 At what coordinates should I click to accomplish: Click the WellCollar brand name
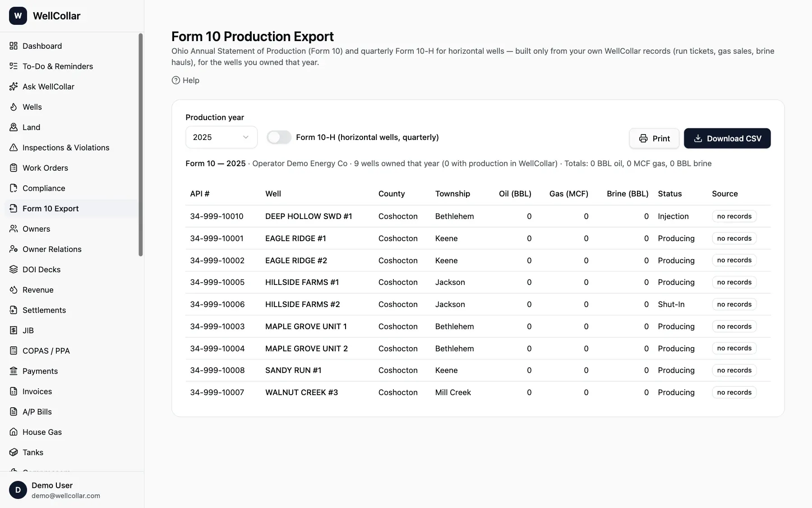56,16
